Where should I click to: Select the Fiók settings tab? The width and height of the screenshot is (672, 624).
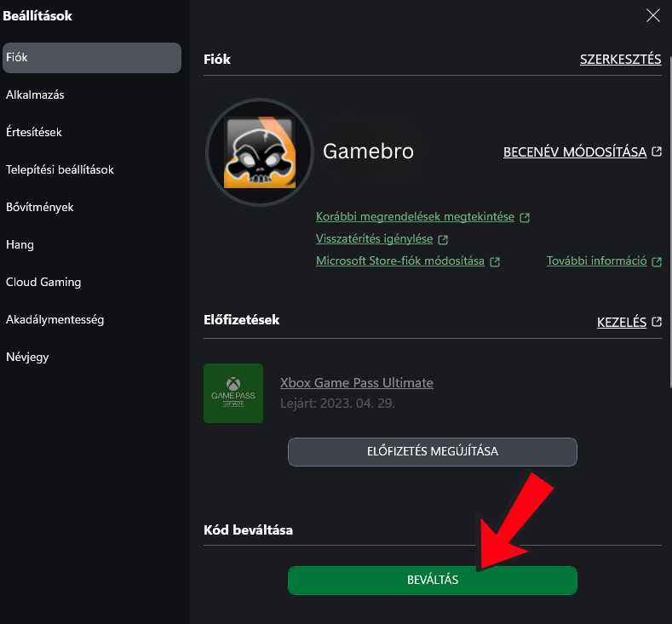[92, 57]
